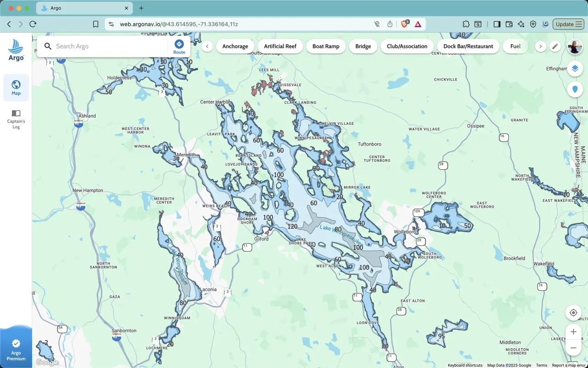This screenshot has width=588, height=368.
Task: Start a new Route
Action: (179, 46)
